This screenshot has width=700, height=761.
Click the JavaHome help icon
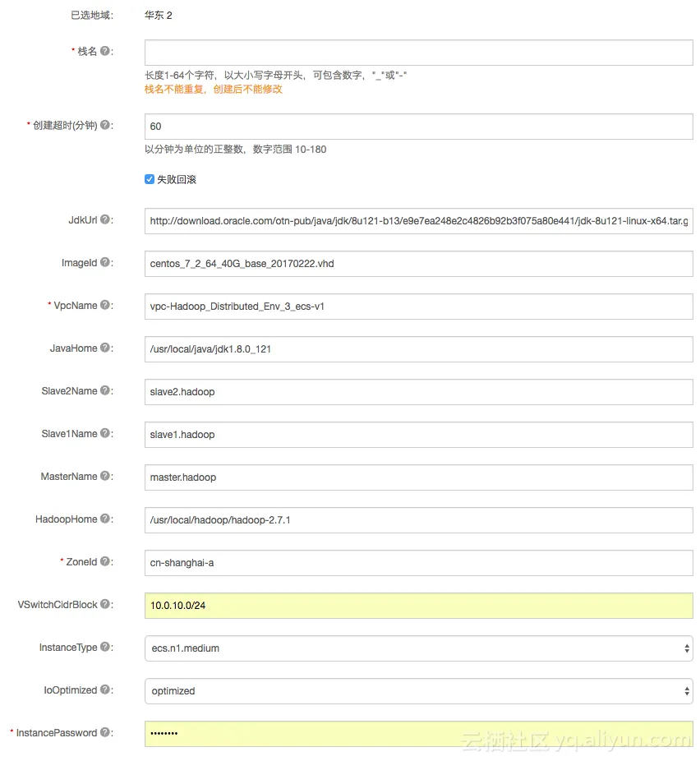point(105,348)
